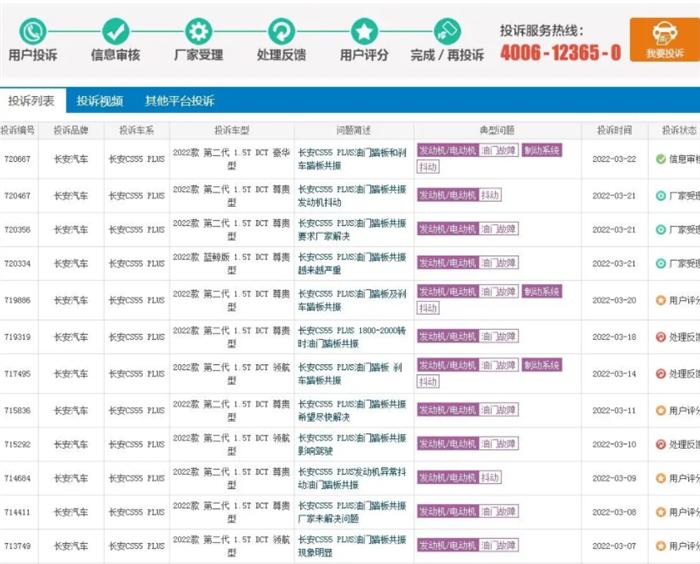
Task: Click complaint number 720667
Action: click(x=17, y=159)
